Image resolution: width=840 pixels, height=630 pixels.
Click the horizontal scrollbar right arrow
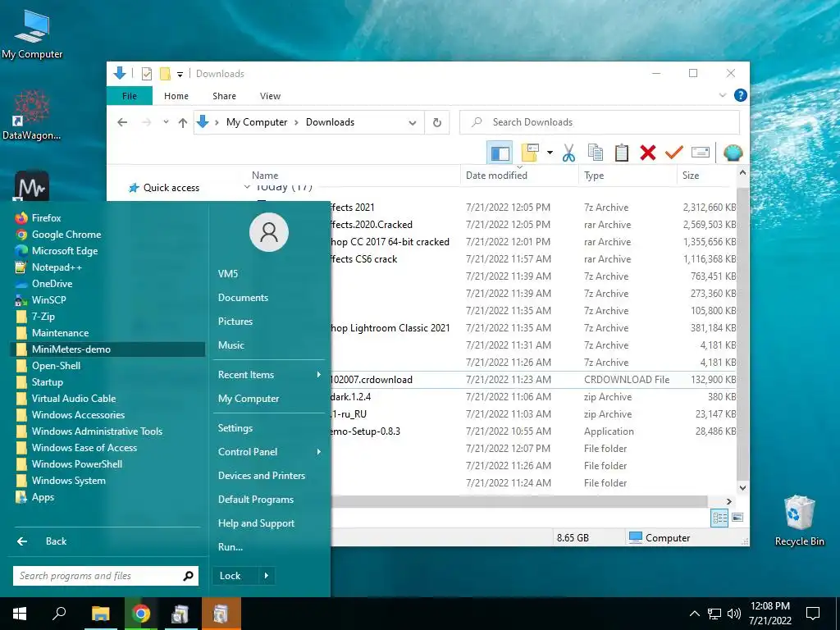[x=728, y=501]
